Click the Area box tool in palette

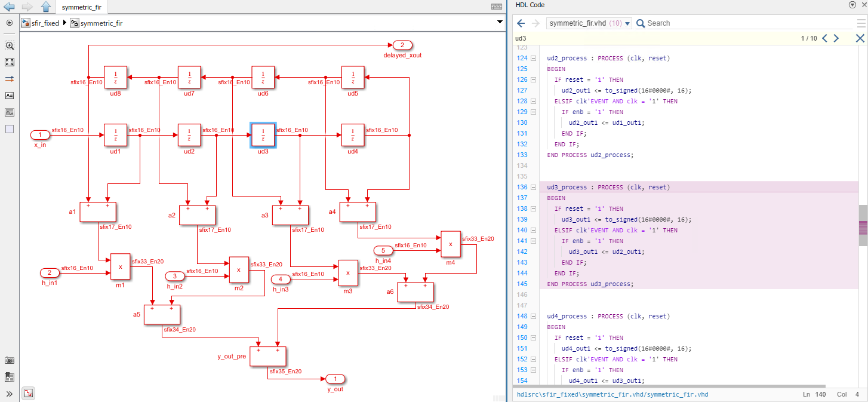(x=10, y=129)
